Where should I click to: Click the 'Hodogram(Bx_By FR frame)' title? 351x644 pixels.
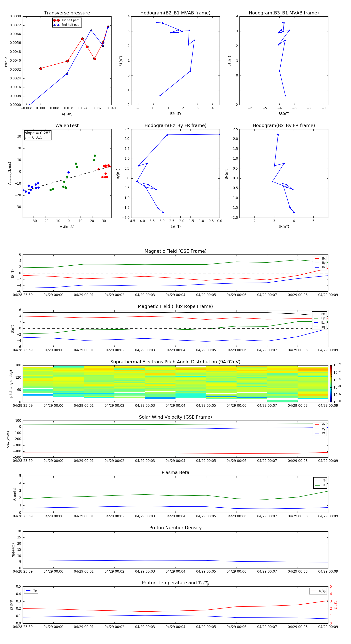tap(284, 125)
